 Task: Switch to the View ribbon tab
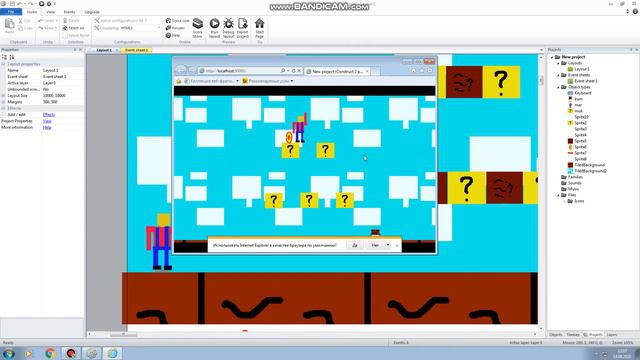click(50, 12)
